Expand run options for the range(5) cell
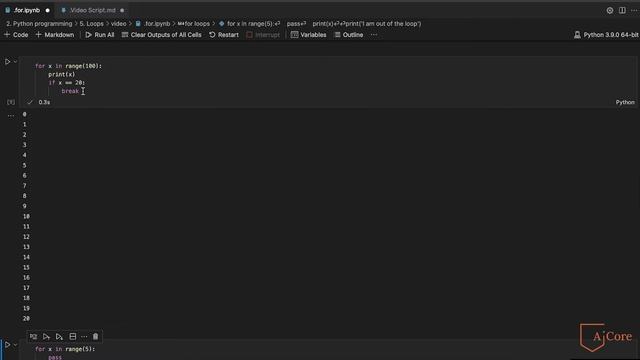The width and height of the screenshot is (640, 360). [x=16, y=345]
